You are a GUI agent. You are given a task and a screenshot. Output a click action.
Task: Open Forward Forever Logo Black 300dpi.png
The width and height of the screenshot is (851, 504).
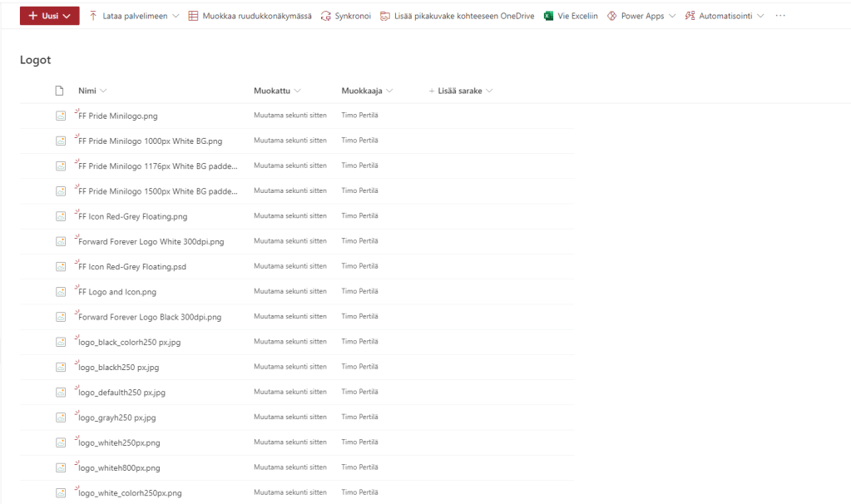pos(150,317)
